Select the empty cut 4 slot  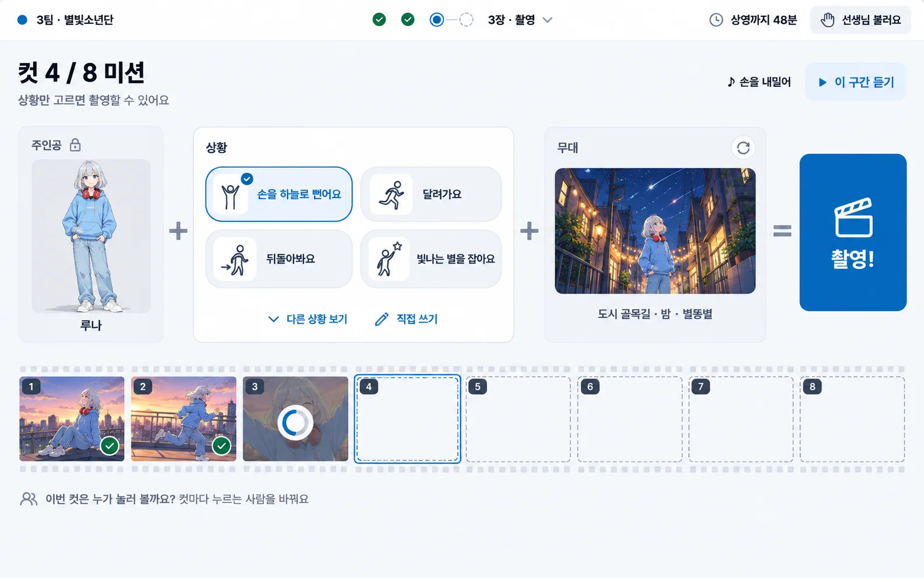[407, 419]
